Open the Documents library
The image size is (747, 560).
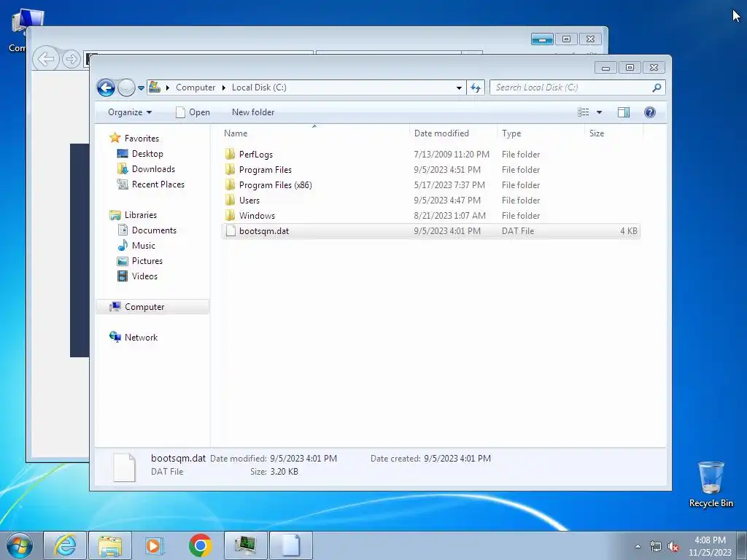pos(154,230)
